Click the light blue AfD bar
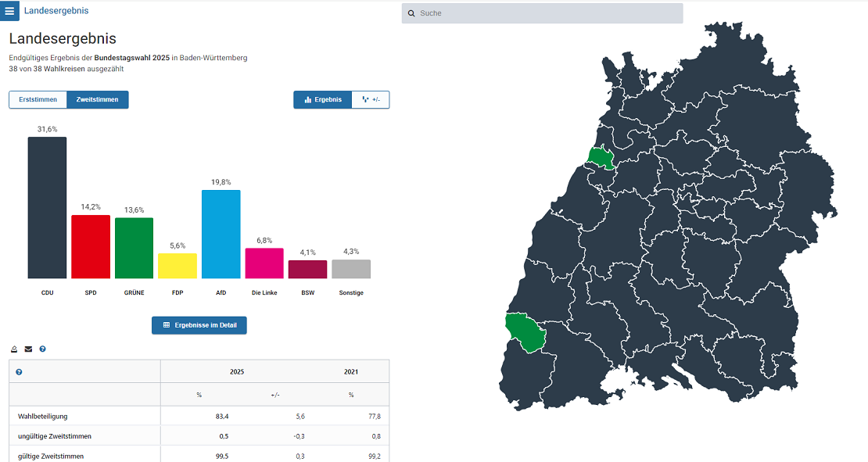The width and height of the screenshot is (868, 462). 221,235
